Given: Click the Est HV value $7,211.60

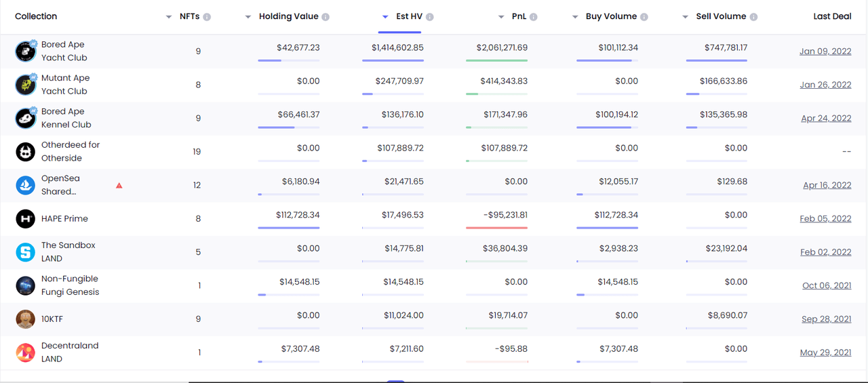Looking at the screenshot, I should tap(406, 349).
